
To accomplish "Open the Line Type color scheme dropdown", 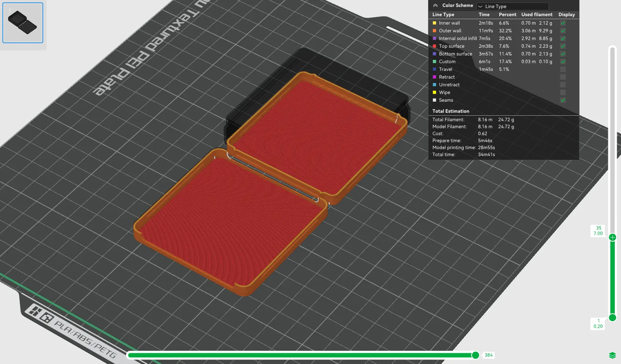I will [513, 6].
